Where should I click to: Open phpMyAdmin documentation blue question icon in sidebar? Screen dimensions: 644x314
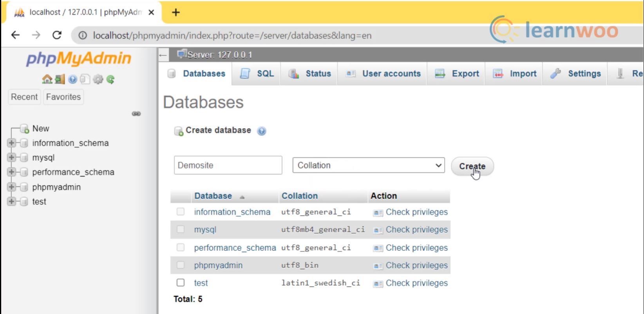(72, 80)
